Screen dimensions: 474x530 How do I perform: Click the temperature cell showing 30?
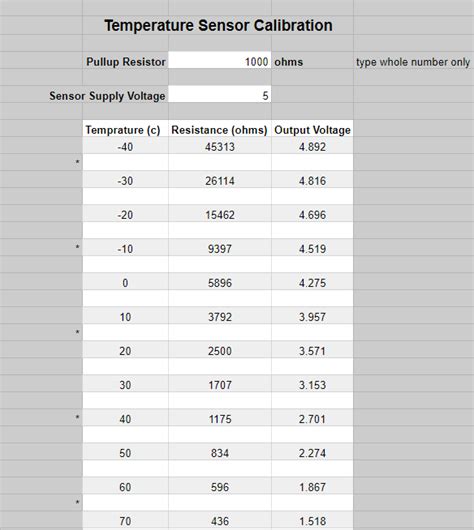[x=125, y=384]
